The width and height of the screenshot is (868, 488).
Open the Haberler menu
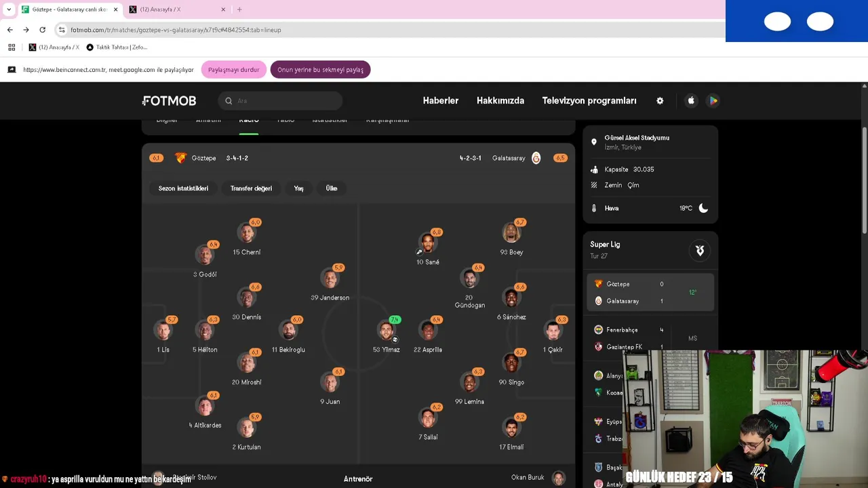pyautogui.click(x=441, y=100)
